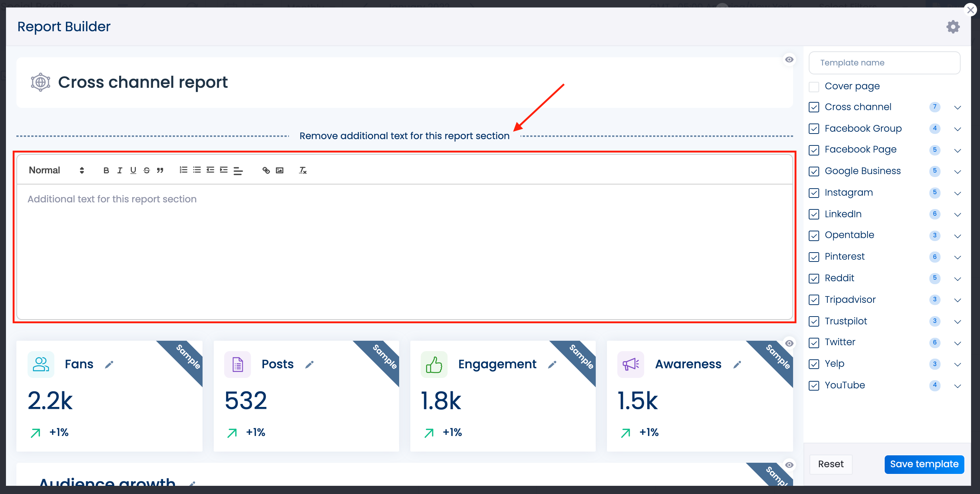
Task: Increase indent in text editor
Action: coord(224,170)
